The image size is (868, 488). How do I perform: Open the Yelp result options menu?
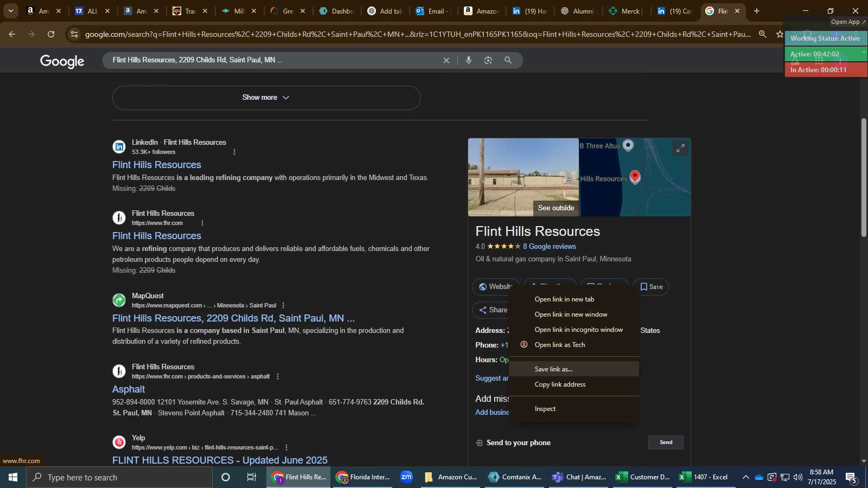(x=286, y=447)
